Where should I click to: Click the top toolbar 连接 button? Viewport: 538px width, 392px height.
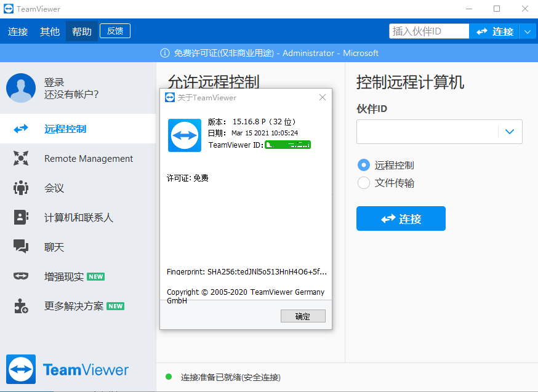click(494, 32)
